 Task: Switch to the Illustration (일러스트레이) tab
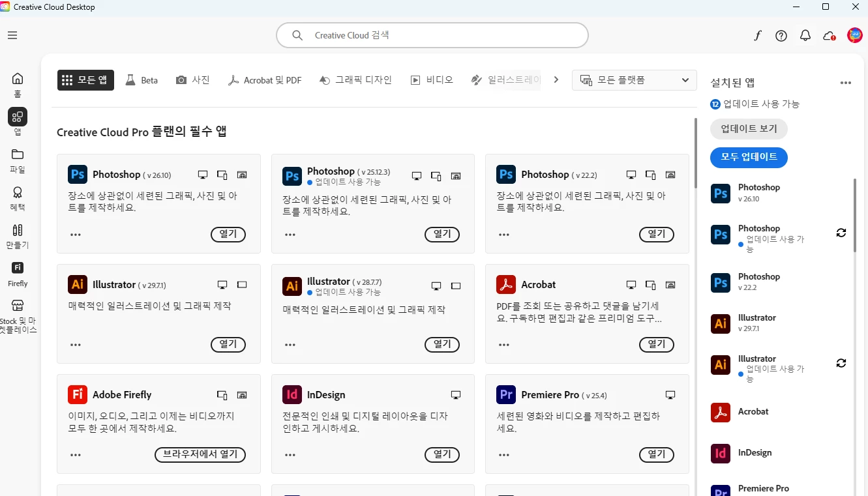point(505,80)
